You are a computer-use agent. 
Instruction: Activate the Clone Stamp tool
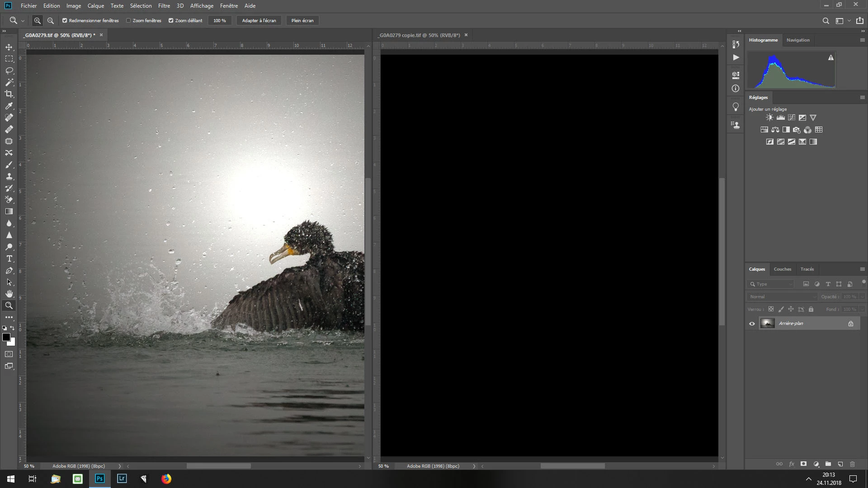pos(9,177)
